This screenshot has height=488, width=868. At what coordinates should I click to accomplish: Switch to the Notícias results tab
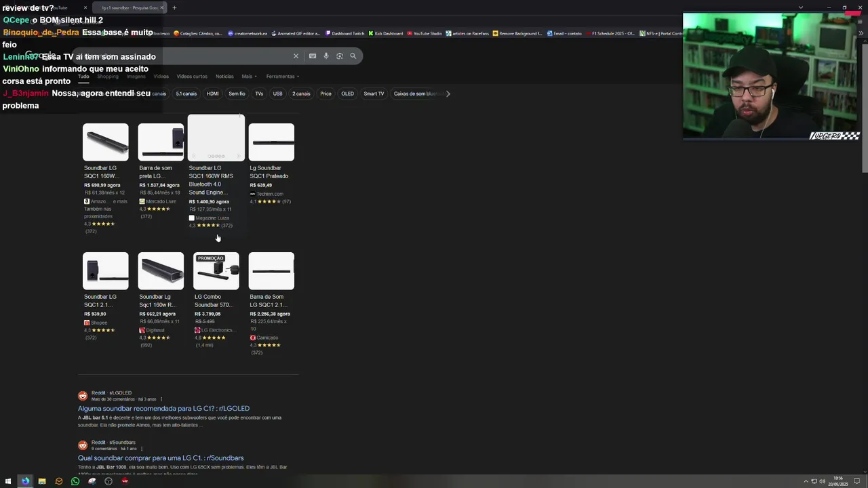(x=224, y=77)
